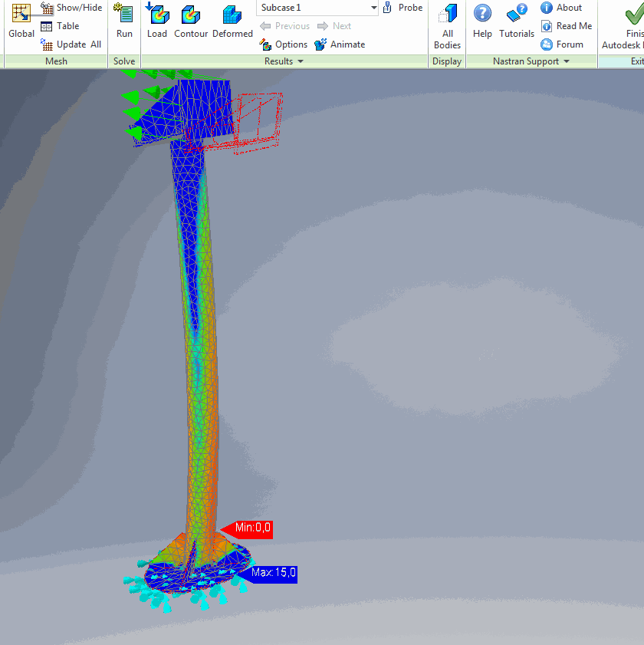Click the Max: 15,0 annotation flag
Viewport: 644px width, 645px height.
point(270,573)
